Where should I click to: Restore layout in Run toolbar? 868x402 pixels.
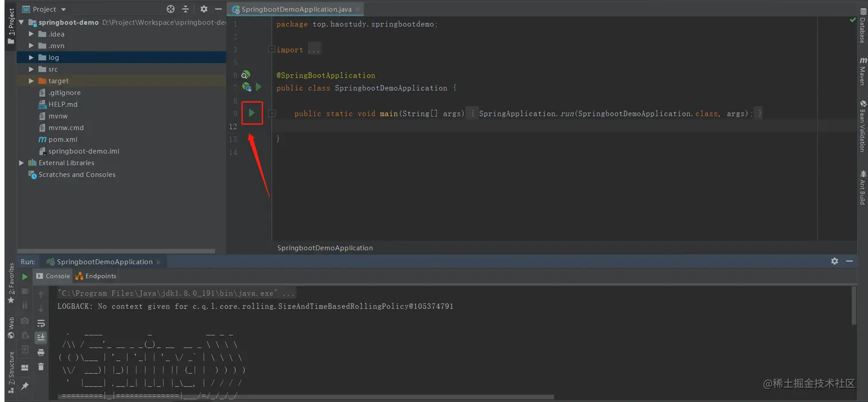pyautogui.click(x=25, y=367)
